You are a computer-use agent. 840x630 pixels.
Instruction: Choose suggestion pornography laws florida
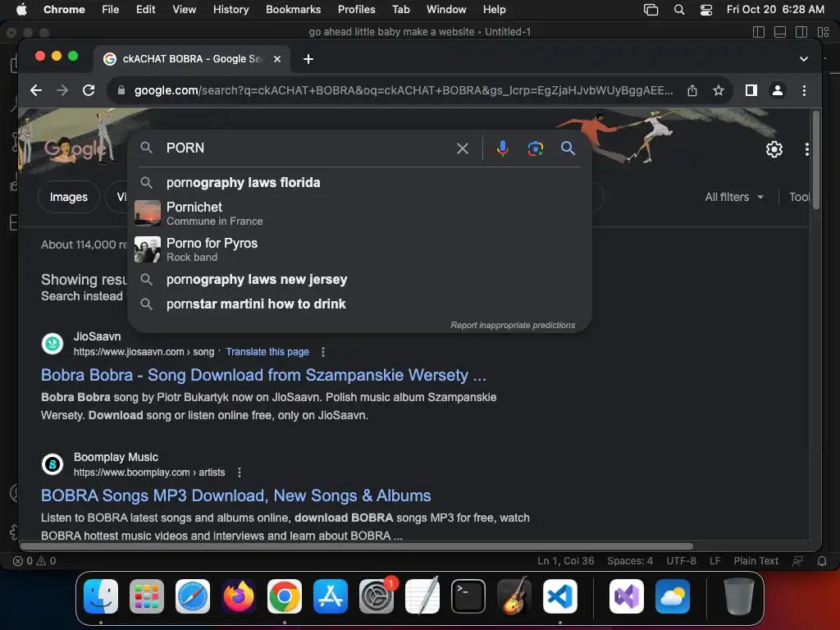click(359, 183)
